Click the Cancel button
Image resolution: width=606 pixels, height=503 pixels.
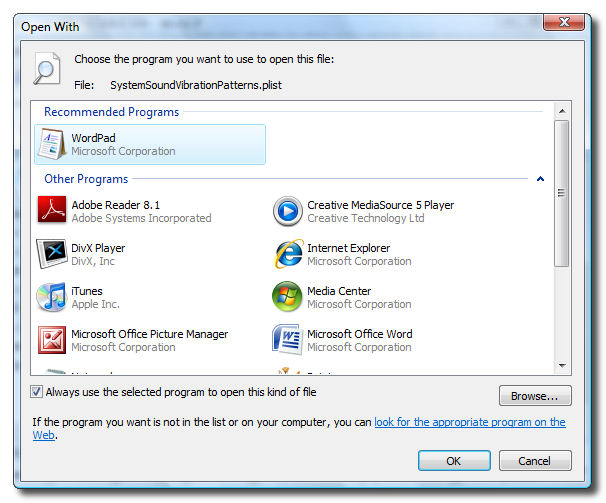[x=535, y=460]
